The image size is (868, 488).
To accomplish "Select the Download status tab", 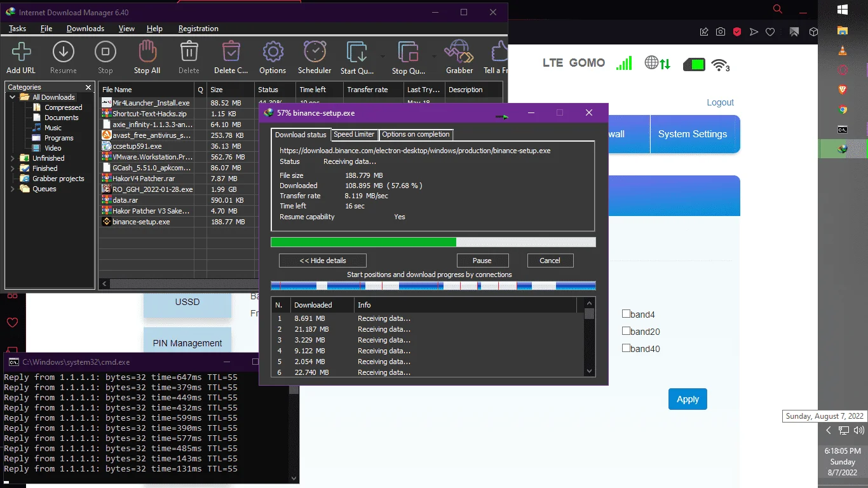I will pos(301,135).
